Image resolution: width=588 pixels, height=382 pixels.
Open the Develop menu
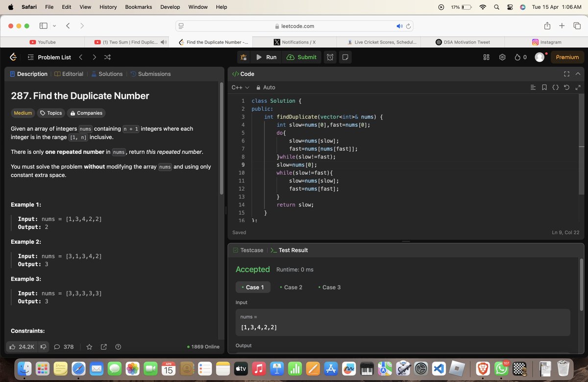click(x=170, y=7)
